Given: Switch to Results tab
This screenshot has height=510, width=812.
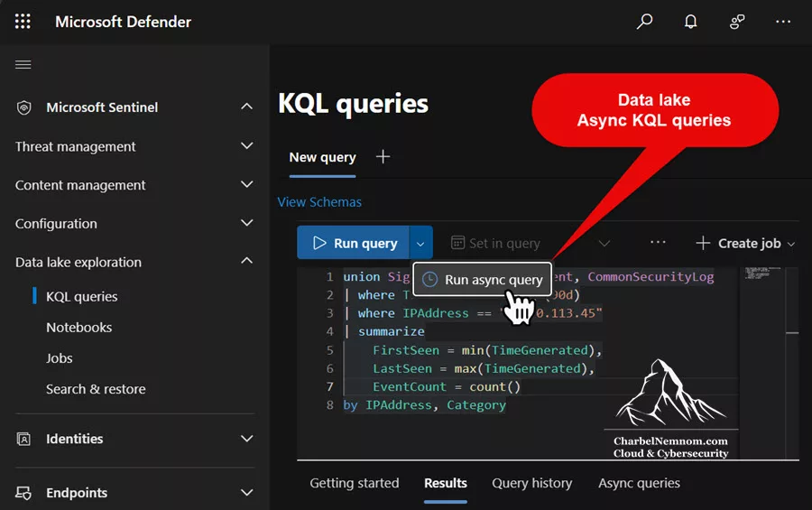Looking at the screenshot, I should pyautogui.click(x=446, y=483).
